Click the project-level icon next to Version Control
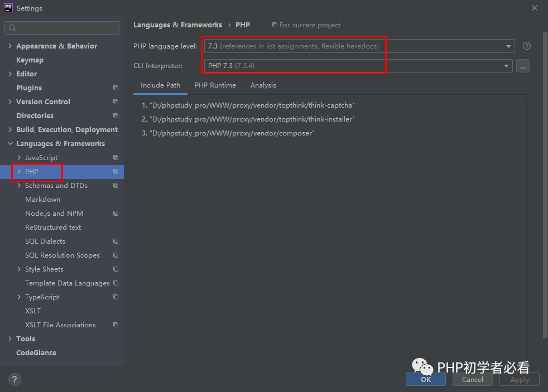Image resolution: width=548 pixels, height=392 pixels. 116,102
